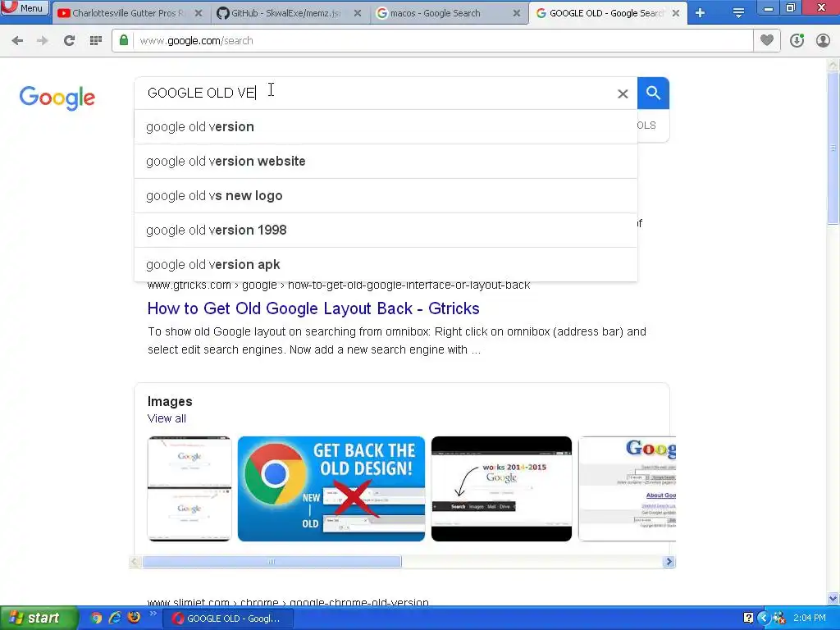This screenshot has height=630, width=840.
Task: Close the GOOGLE OLD search tab
Action: tap(676, 13)
